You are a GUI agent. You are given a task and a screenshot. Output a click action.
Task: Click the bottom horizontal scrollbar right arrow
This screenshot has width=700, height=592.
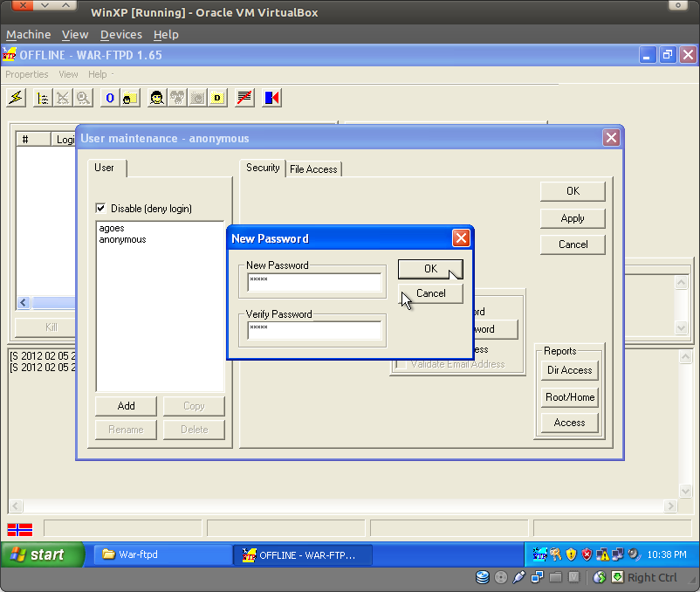[669, 506]
